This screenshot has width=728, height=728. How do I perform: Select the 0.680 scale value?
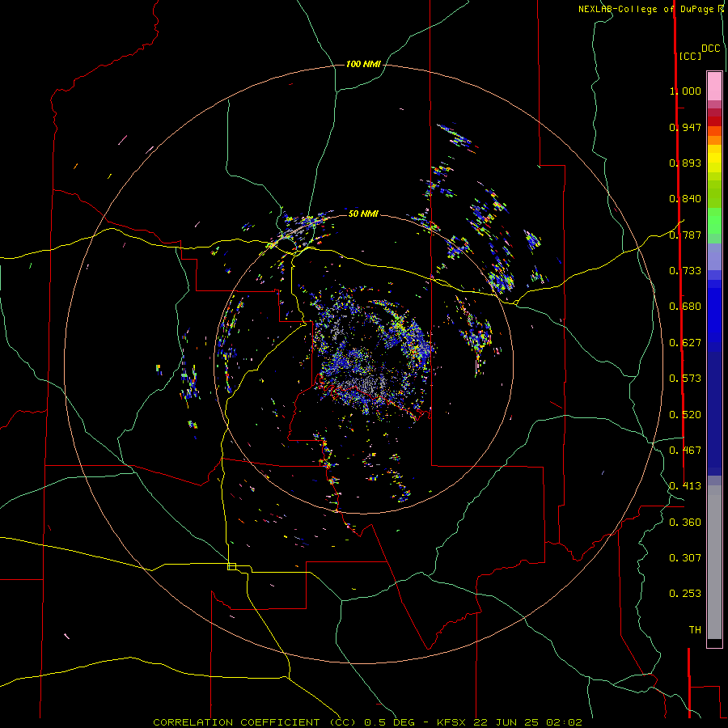pos(685,307)
